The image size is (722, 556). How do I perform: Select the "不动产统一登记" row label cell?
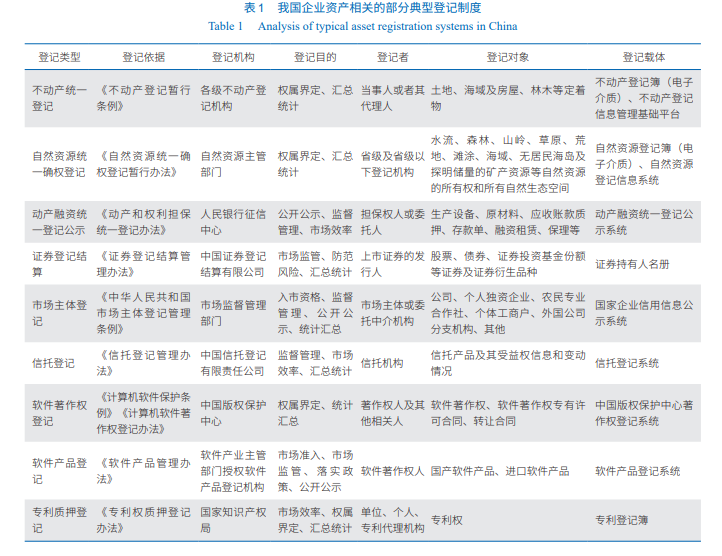point(59,98)
